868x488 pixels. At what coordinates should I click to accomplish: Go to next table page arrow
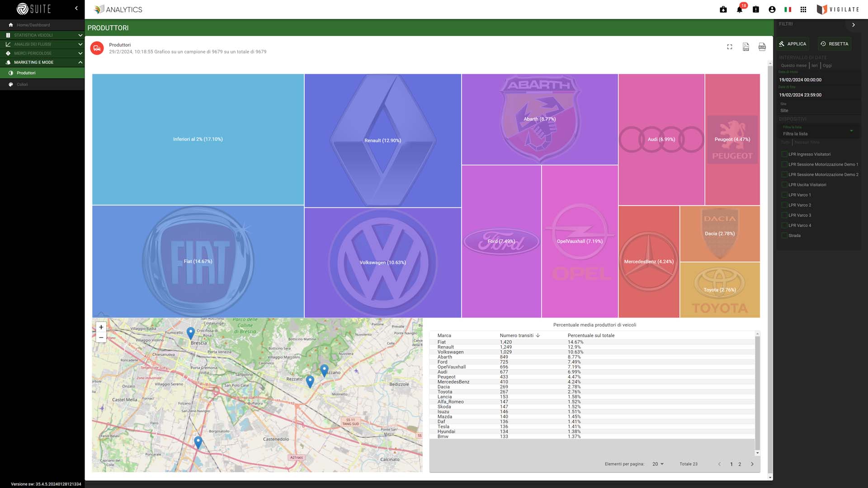point(752,464)
